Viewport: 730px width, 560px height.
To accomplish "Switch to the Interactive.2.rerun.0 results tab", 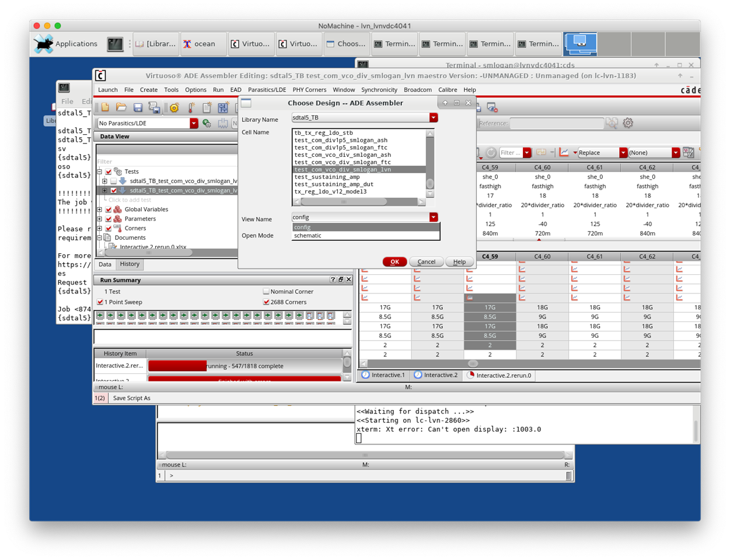I will (500, 375).
